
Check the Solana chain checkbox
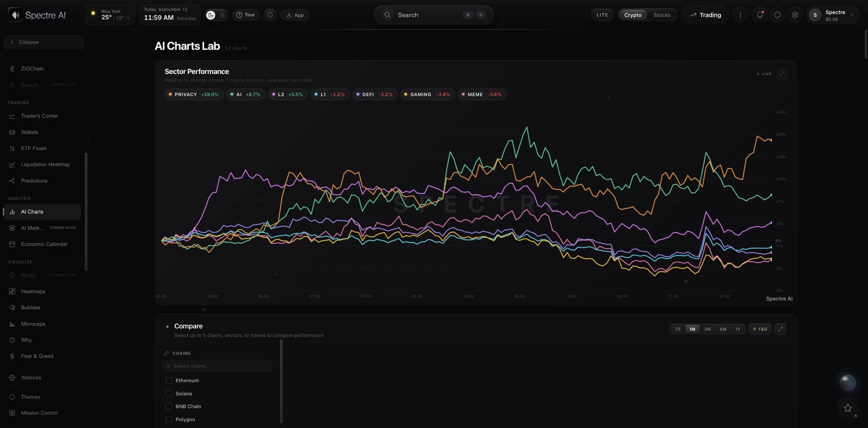click(169, 393)
